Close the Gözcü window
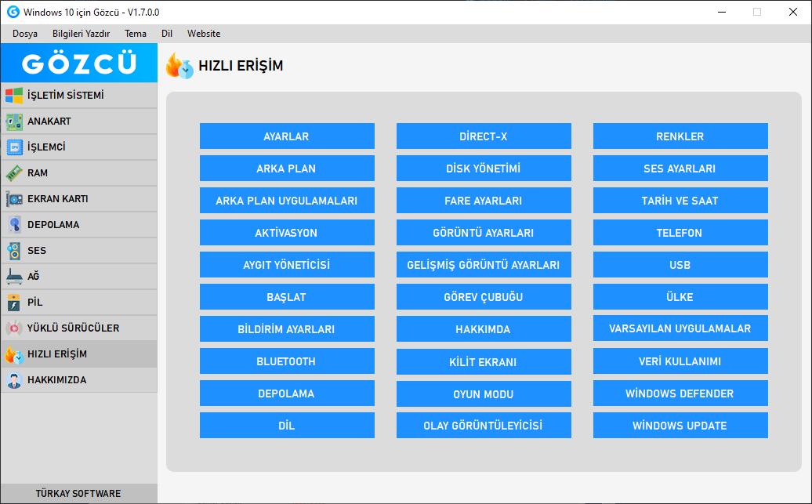This screenshot has height=504, width=812. [x=793, y=12]
